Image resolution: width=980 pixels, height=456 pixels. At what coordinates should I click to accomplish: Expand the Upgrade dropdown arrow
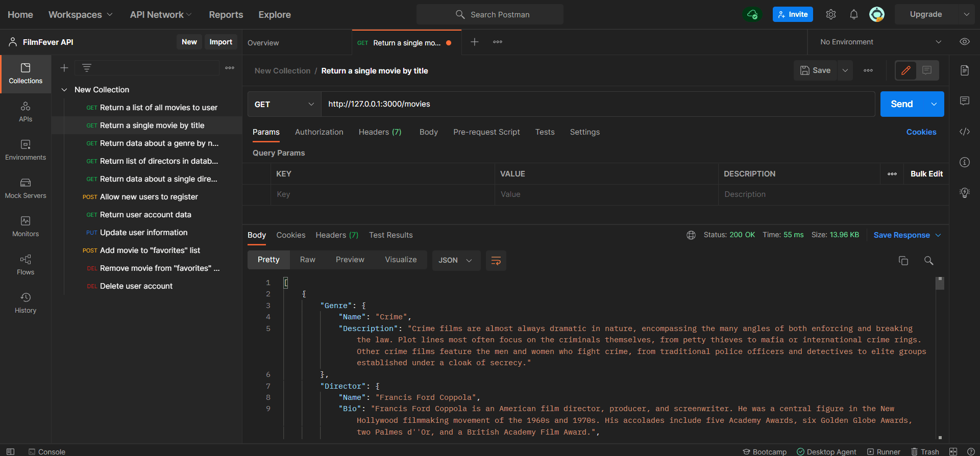point(966,14)
